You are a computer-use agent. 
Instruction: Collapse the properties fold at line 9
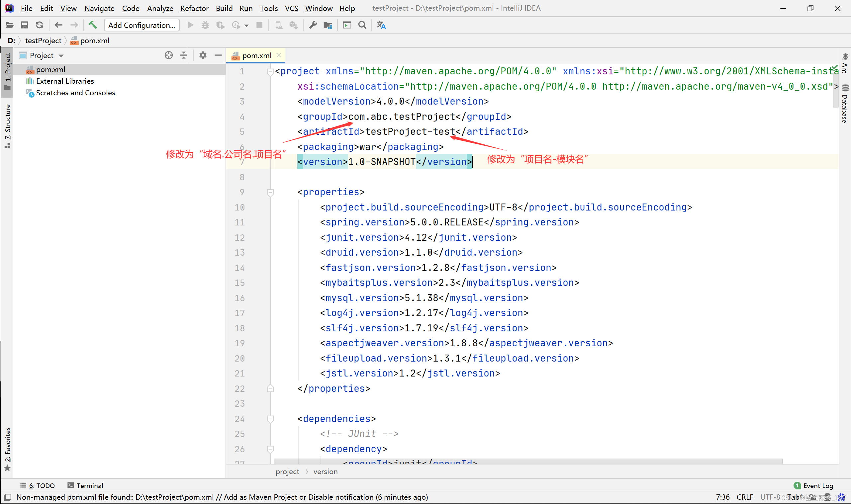270,193
